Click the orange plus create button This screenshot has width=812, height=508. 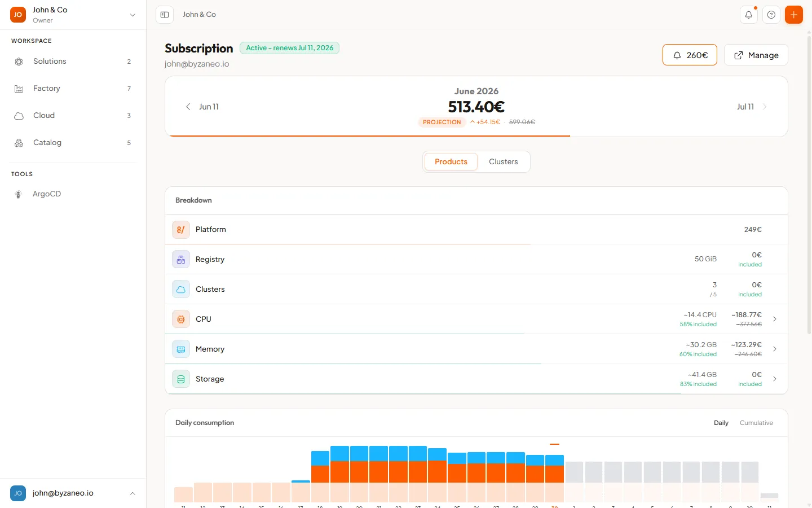click(x=794, y=15)
